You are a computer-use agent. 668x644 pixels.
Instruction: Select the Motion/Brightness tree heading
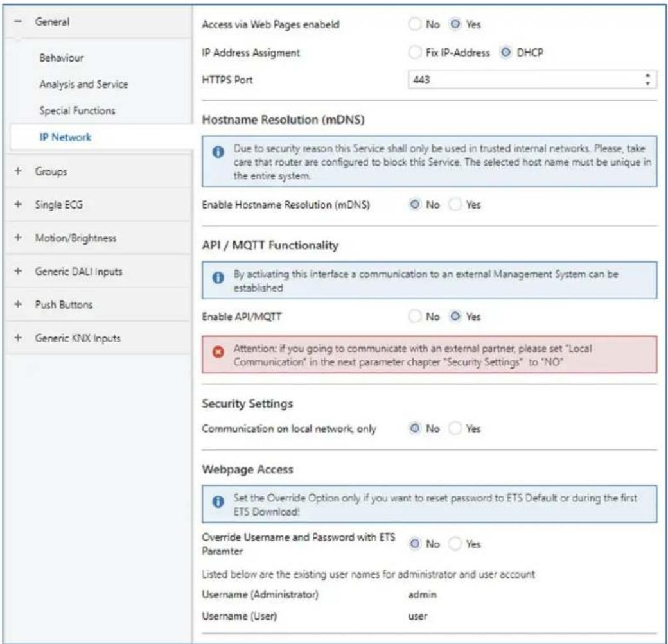(x=75, y=238)
